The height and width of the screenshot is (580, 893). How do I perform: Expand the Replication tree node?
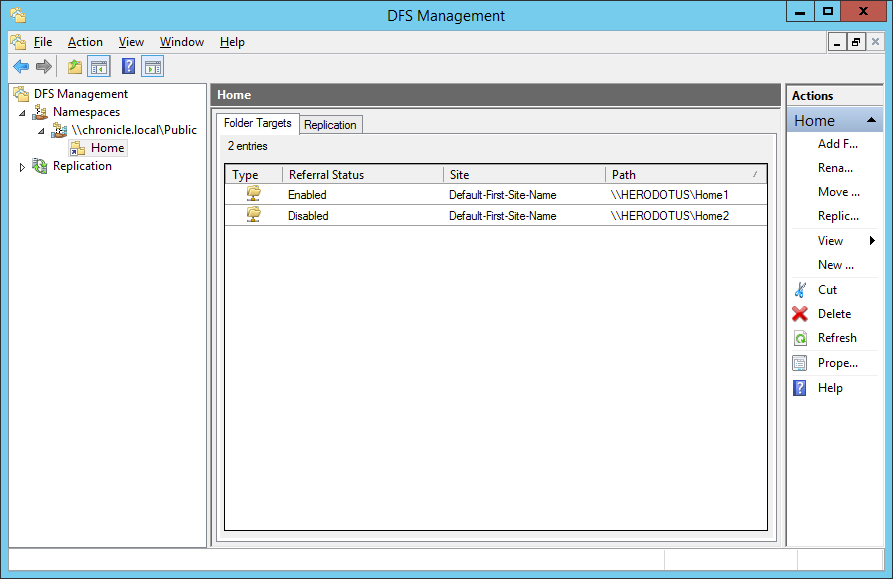(x=22, y=167)
